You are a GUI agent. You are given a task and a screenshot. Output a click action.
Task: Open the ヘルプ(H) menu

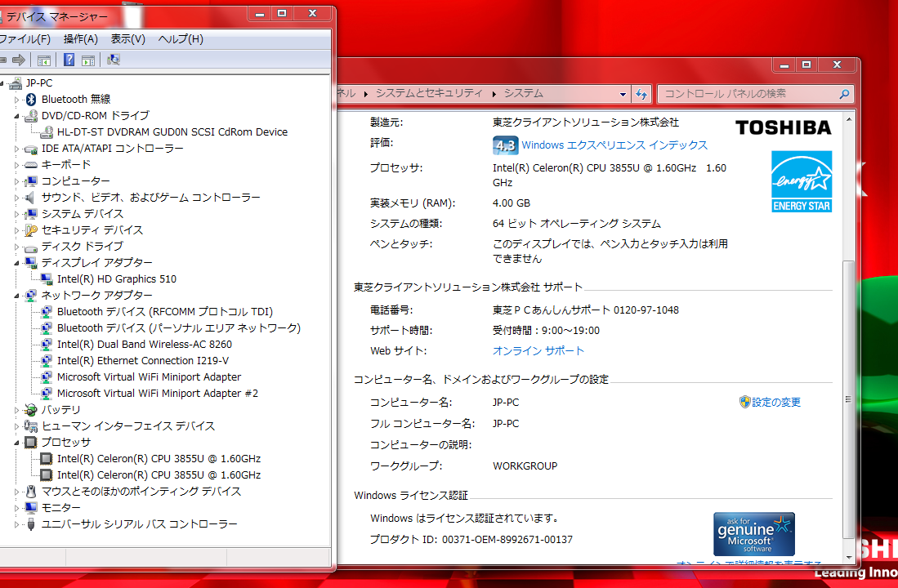tap(181, 39)
